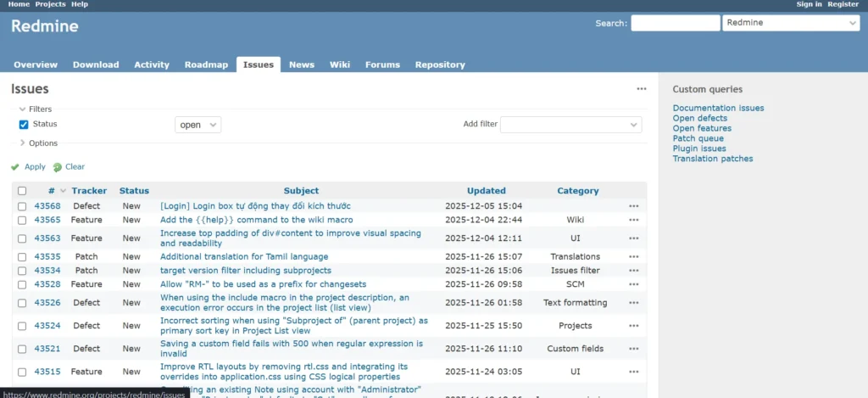Check the select-all checkbox in table header
868x398 pixels.
click(x=21, y=191)
